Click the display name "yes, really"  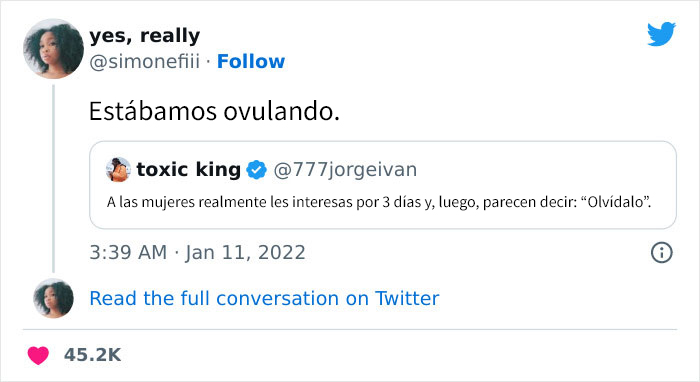pos(145,36)
